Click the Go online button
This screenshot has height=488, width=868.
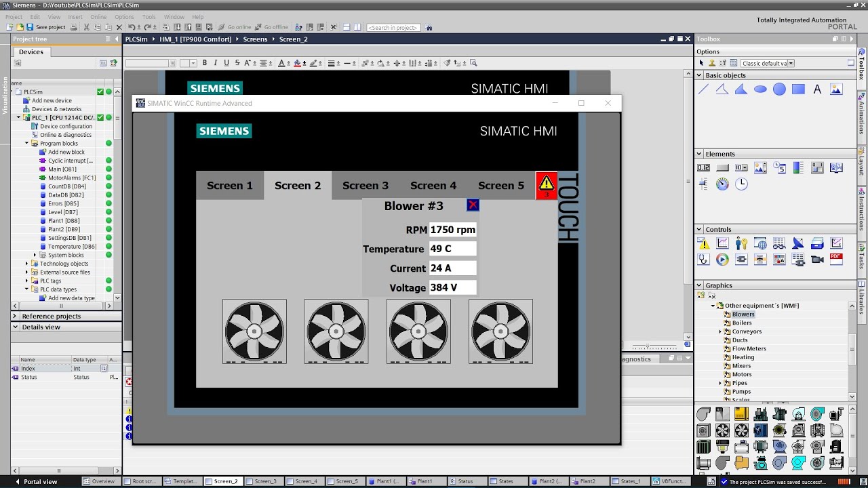point(235,27)
